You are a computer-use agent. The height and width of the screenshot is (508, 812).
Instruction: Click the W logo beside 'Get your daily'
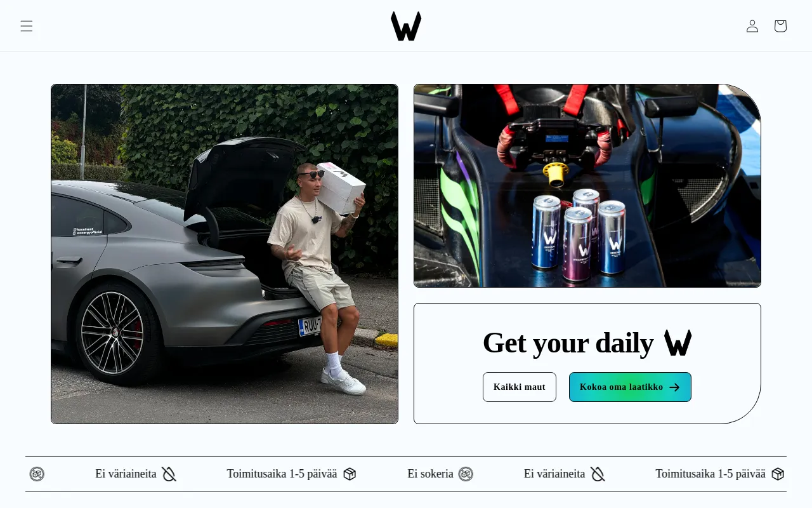point(678,343)
